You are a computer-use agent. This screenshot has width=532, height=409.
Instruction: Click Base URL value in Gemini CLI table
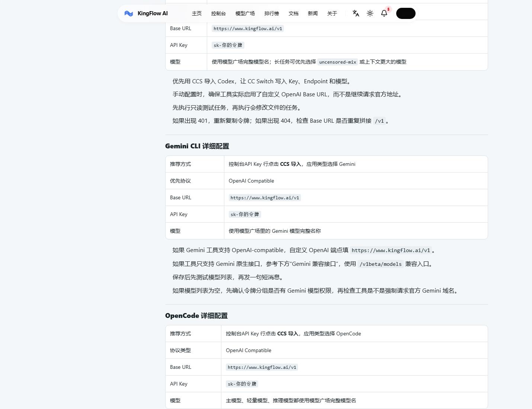click(265, 198)
